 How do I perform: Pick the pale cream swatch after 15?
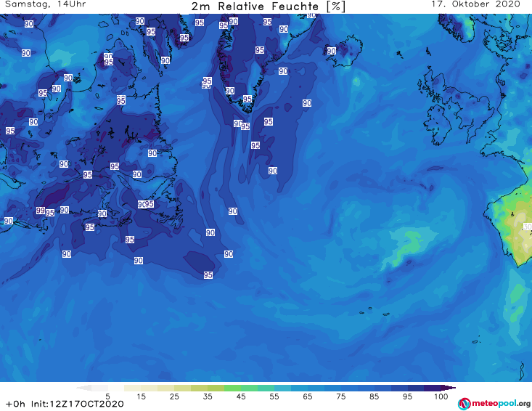(150, 388)
